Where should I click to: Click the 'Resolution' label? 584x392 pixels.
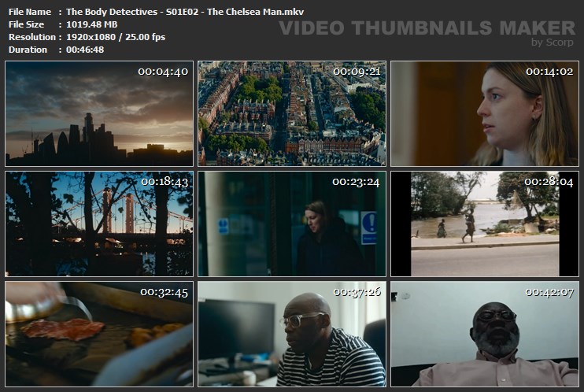[x=32, y=37]
